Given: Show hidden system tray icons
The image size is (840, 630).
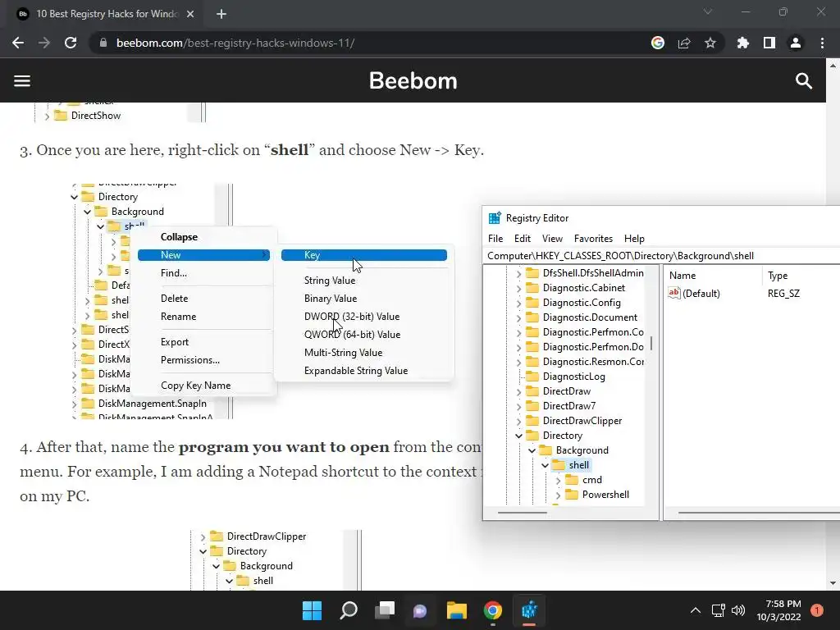Looking at the screenshot, I should [696, 610].
